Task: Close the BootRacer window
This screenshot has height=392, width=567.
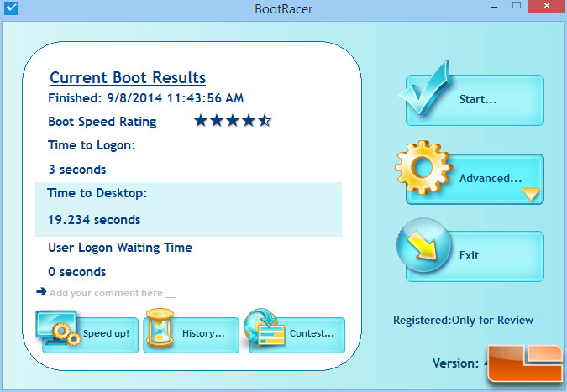Action: pos(547,6)
